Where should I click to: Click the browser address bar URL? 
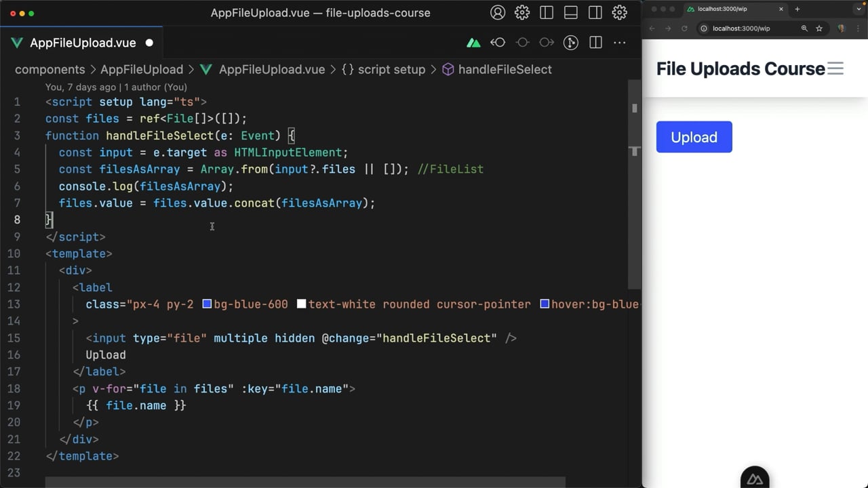[x=741, y=28]
